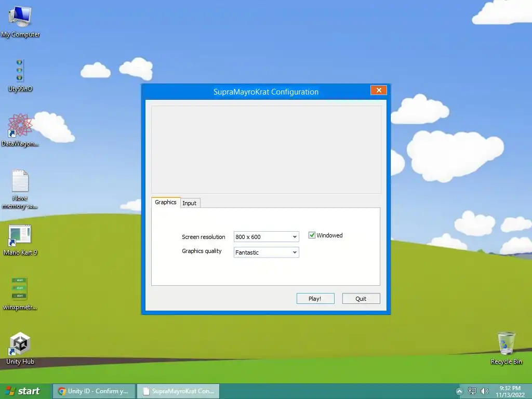532x399 pixels.
Task: Click the Graphics quality label
Action: (x=202, y=251)
